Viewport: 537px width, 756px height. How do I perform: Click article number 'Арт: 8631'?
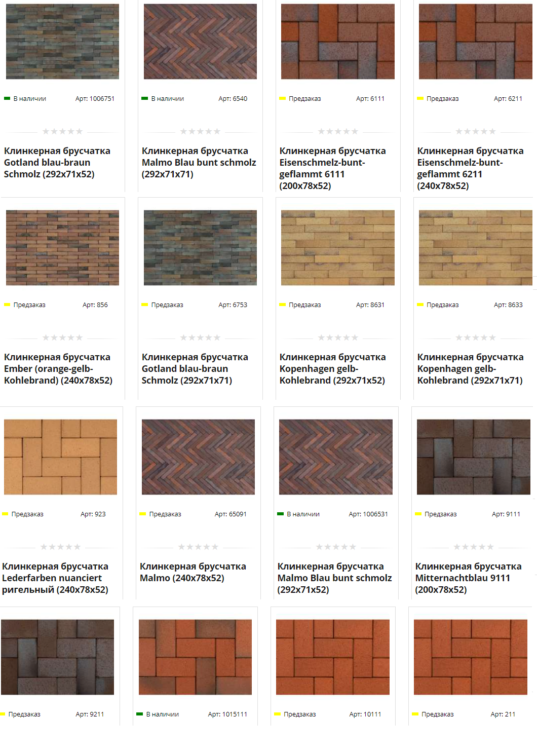coord(370,305)
